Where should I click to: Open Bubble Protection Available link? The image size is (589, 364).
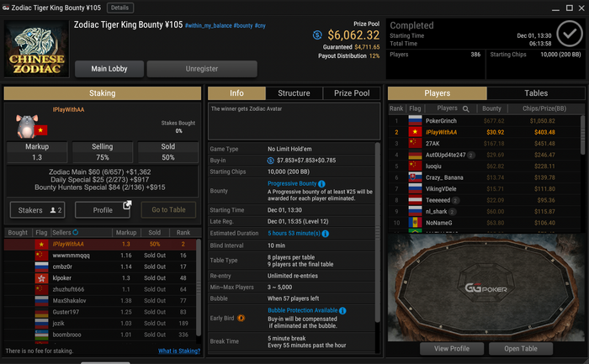[x=302, y=310]
